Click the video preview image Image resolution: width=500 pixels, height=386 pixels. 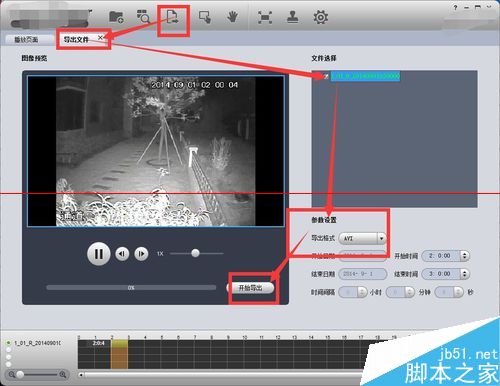tap(156, 151)
